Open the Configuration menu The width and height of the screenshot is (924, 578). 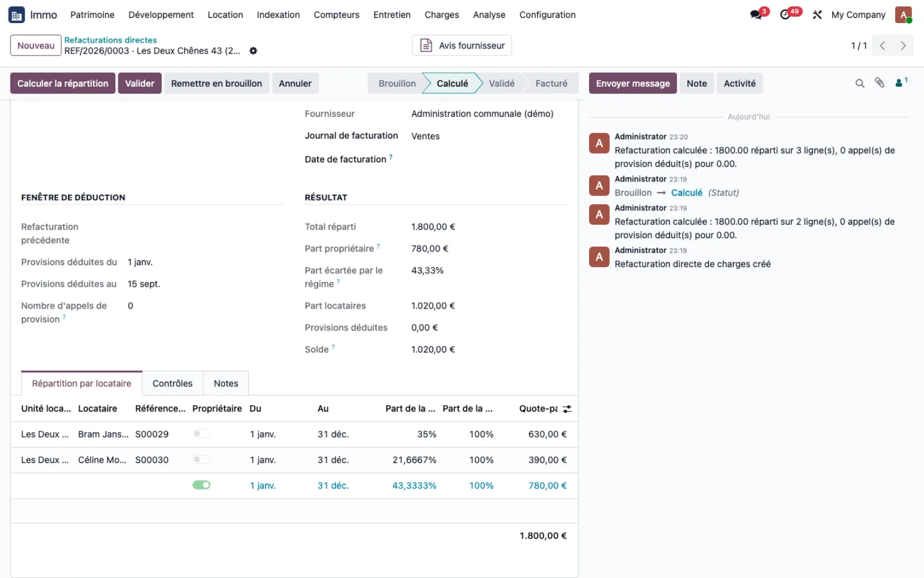(x=547, y=15)
